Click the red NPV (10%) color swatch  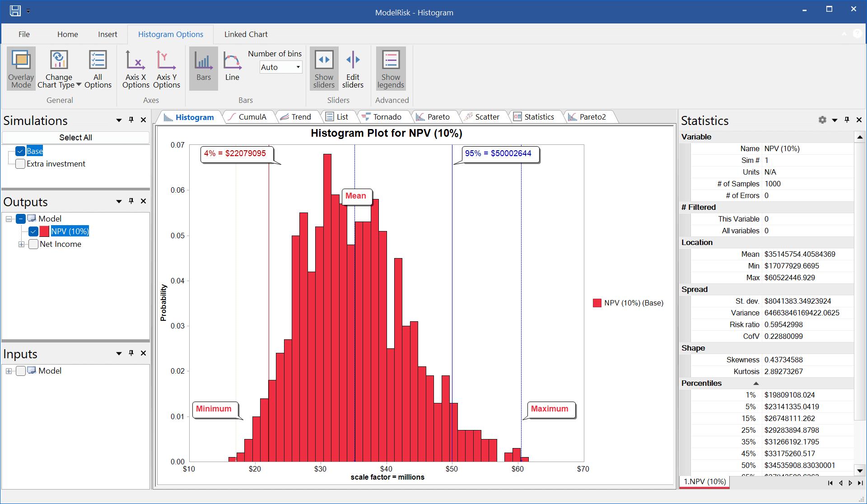coord(44,231)
